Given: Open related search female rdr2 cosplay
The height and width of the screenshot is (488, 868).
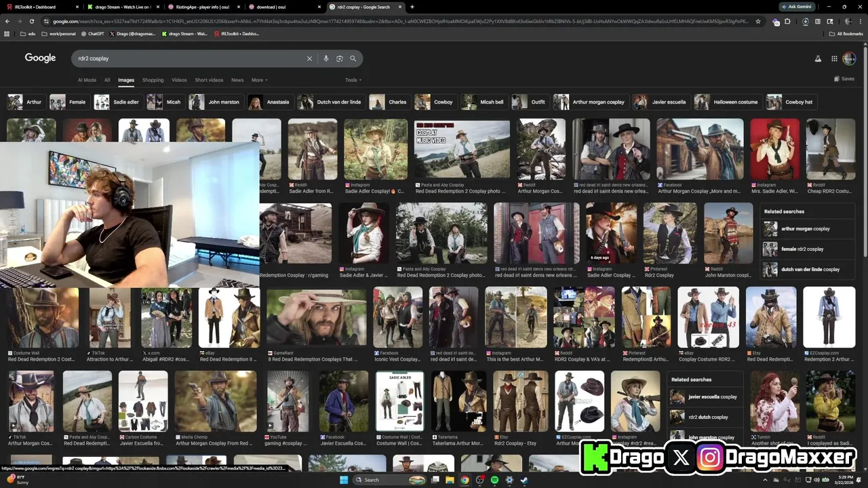Looking at the screenshot, I should tap(807, 249).
